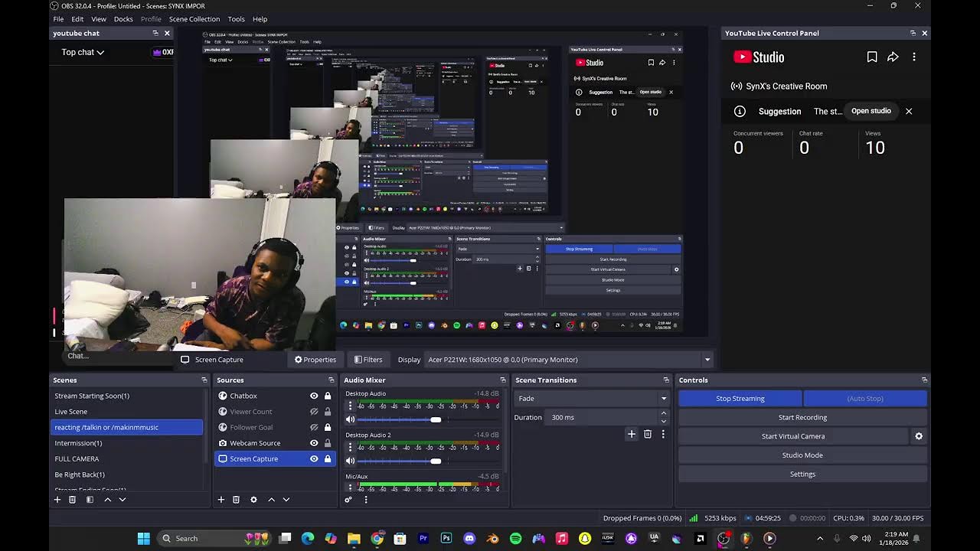The image size is (980, 551).
Task: Open the Scene Collection menu
Action: coord(194,19)
